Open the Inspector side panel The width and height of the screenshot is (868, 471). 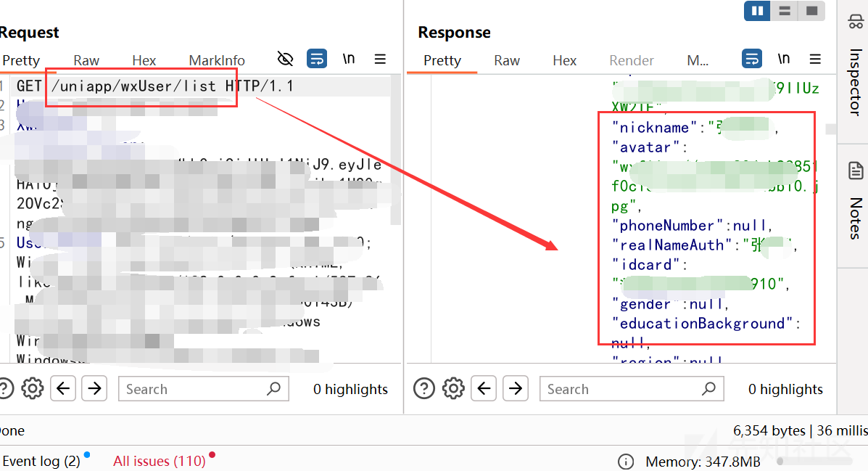(x=855, y=69)
